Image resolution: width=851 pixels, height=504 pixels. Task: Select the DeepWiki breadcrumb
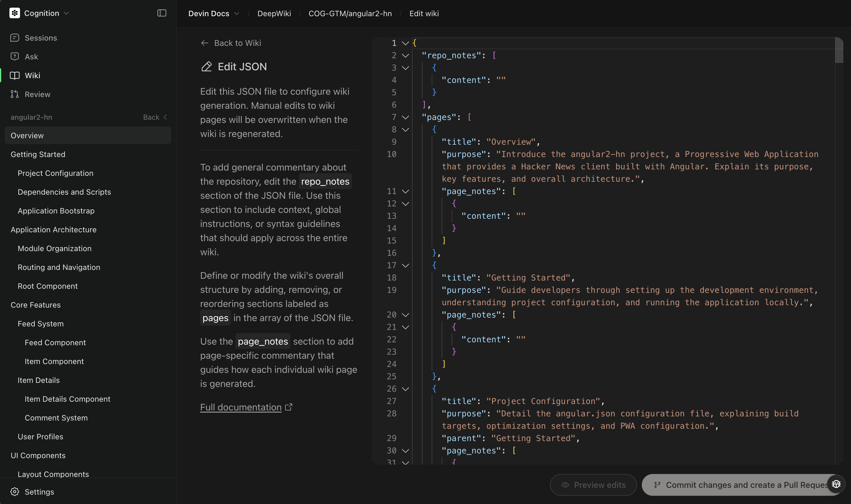coord(274,14)
